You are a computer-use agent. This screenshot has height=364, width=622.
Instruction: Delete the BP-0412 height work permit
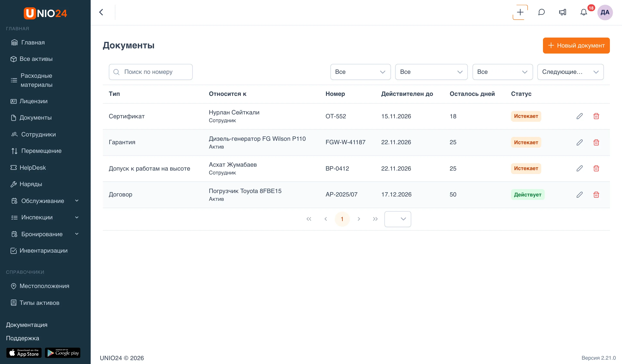point(596,169)
